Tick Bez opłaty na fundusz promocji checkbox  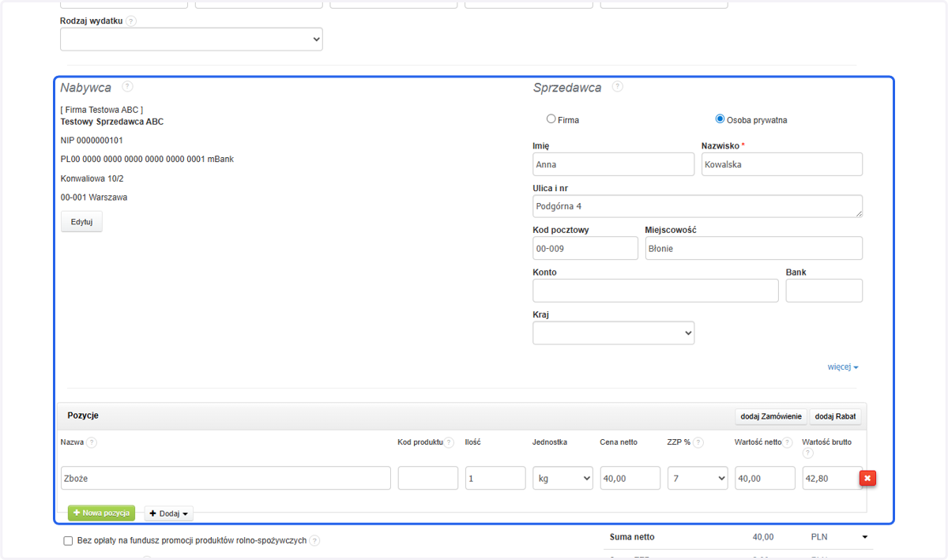tap(68, 541)
